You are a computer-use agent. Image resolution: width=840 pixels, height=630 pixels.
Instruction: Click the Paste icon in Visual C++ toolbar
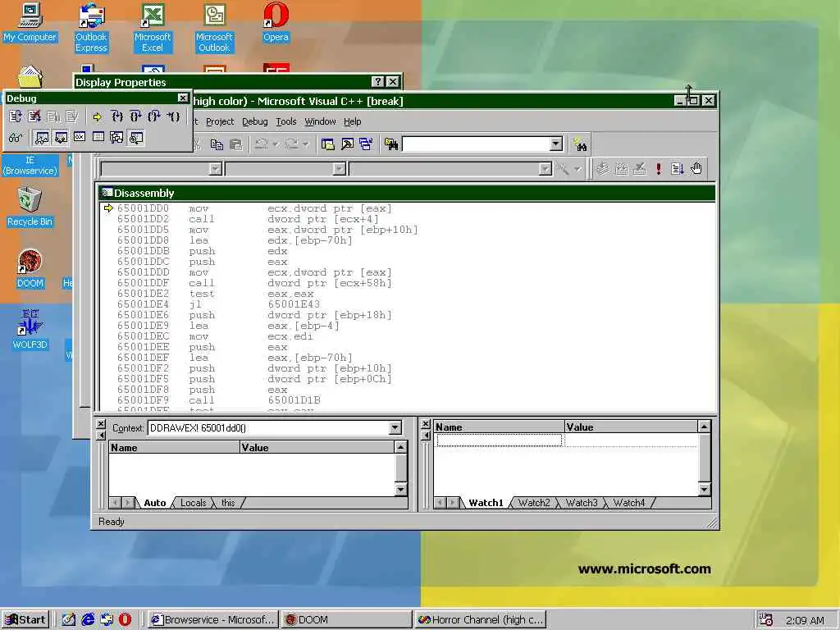[x=235, y=144]
